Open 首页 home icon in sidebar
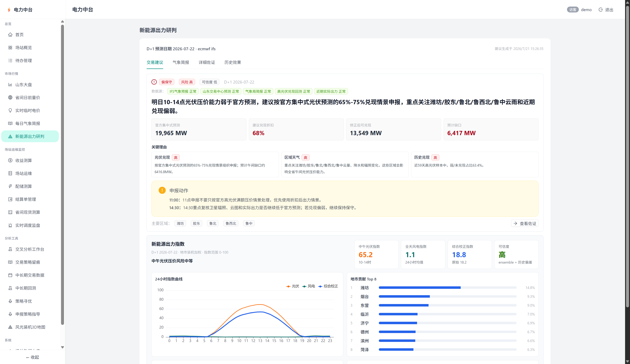 click(10, 35)
